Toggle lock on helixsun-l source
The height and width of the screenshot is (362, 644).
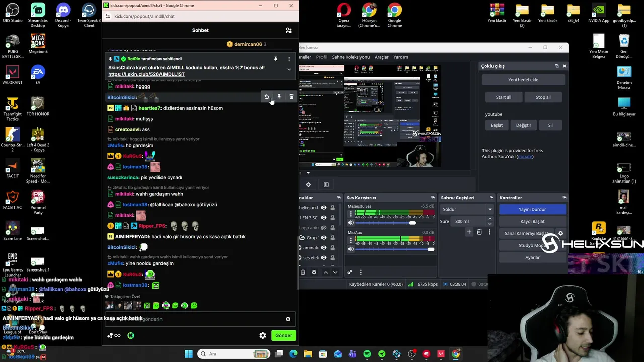(x=332, y=208)
